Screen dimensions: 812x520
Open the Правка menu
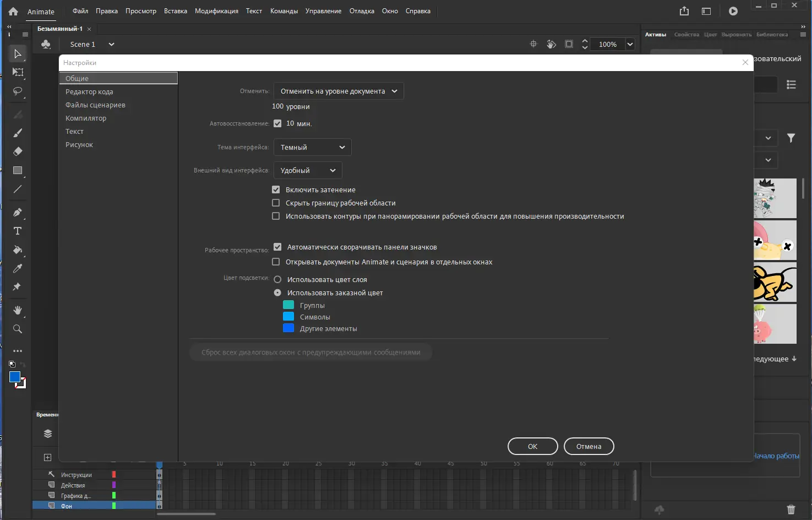107,11
